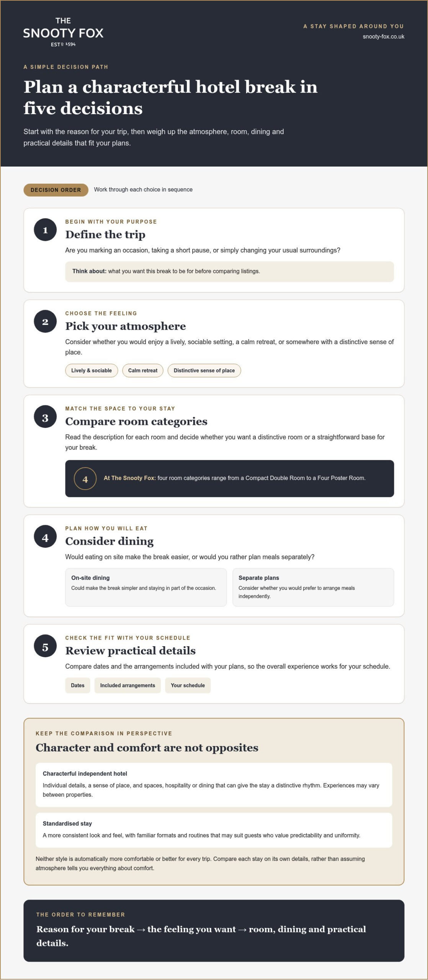
Task: Select step 1 number circle
Action: [45, 230]
